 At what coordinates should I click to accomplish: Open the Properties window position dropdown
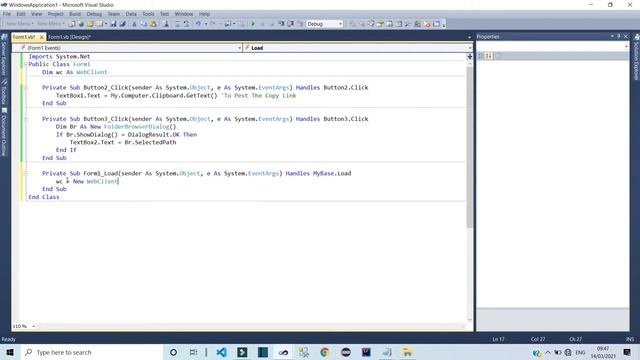[x=612, y=36]
